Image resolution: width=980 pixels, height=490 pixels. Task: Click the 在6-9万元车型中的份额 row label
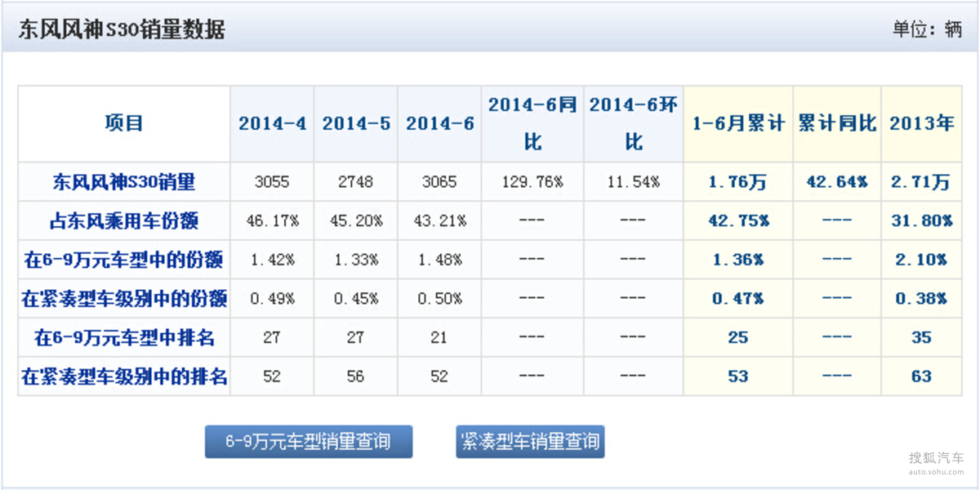(x=124, y=260)
